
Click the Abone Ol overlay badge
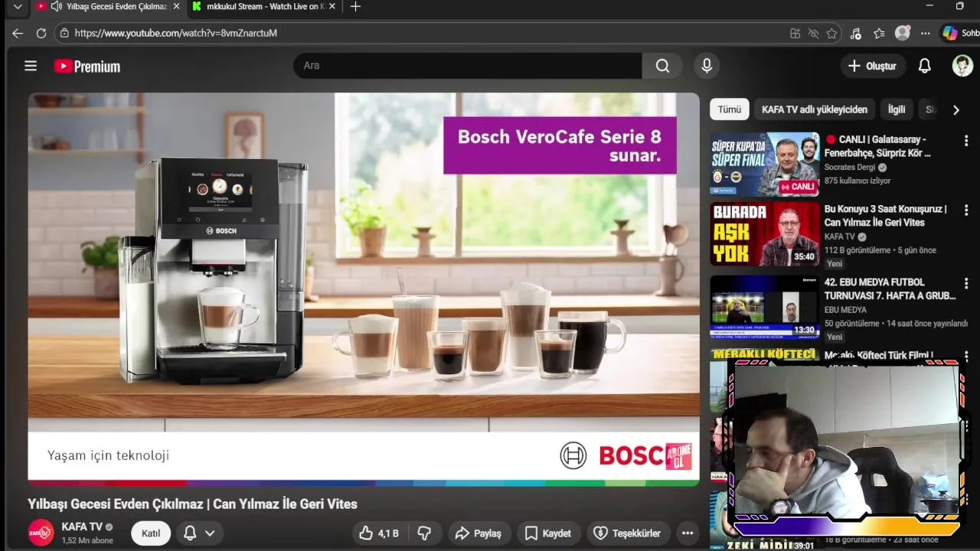(678, 456)
